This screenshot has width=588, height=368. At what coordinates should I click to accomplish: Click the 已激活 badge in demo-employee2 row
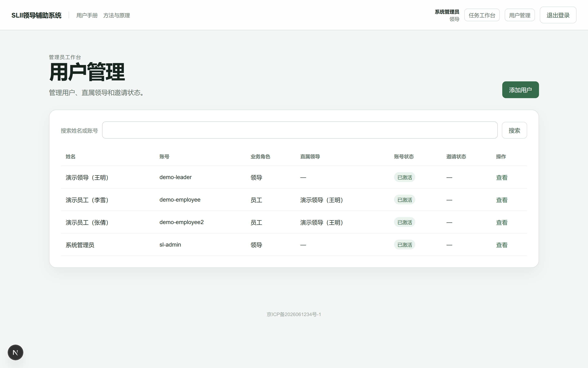[x=404, y=222]
